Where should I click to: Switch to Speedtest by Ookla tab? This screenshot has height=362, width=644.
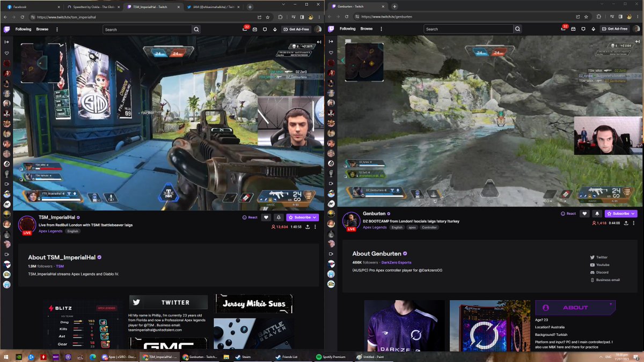(x=93, y=7)
